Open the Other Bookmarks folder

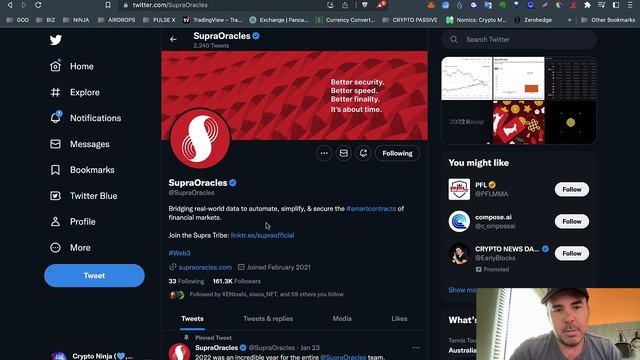(x=608, y=20)
